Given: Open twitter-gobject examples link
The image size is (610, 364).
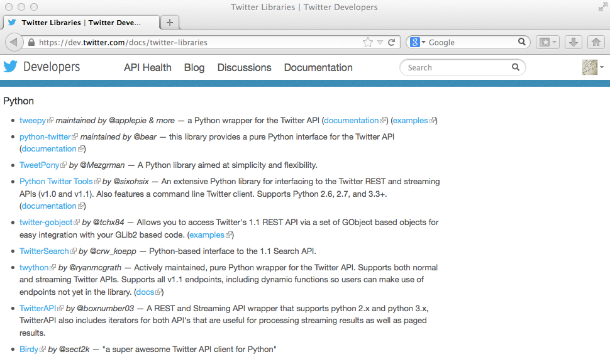Looking at the screenshot, I should point(207,235).
